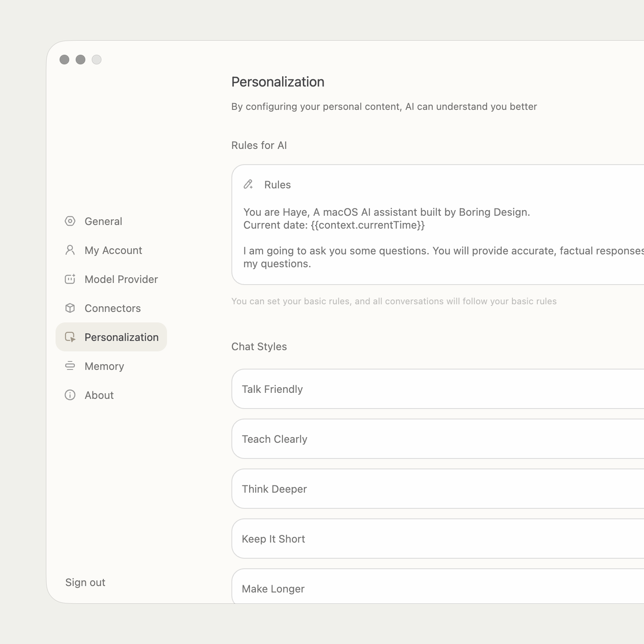Click the Personalization sidebar icon
Image resolution: width=644 pixels, height=644 pixels.
(70, 337)
